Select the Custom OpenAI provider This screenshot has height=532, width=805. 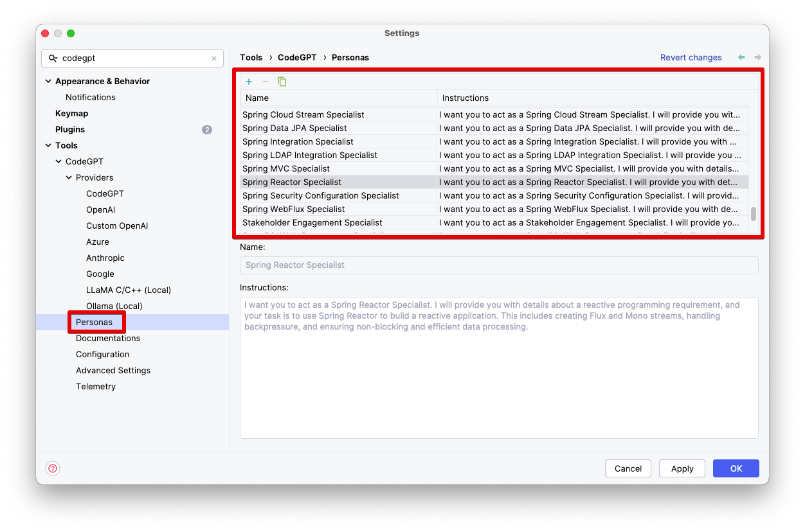click(117, 226)
